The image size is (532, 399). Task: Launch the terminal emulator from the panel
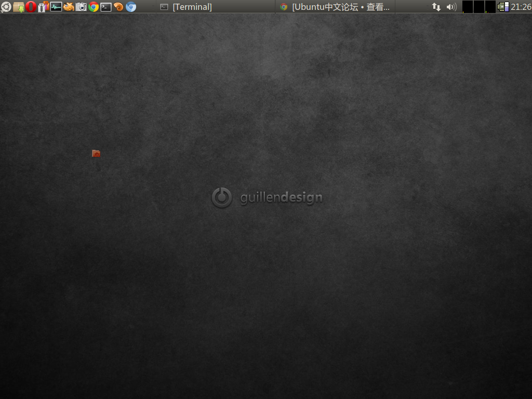point(106,7)
